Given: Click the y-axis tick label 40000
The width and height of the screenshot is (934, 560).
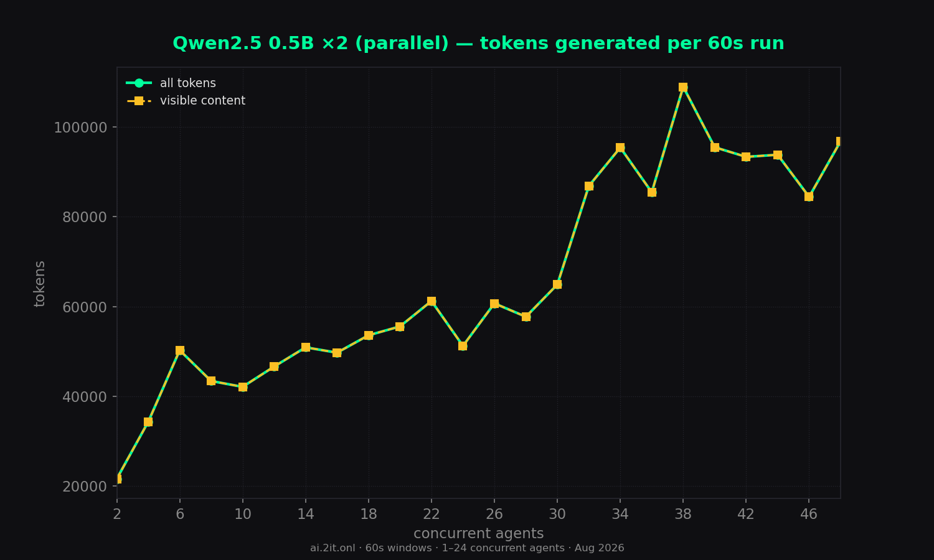Looking at the screenshot, I should [85, 397].
